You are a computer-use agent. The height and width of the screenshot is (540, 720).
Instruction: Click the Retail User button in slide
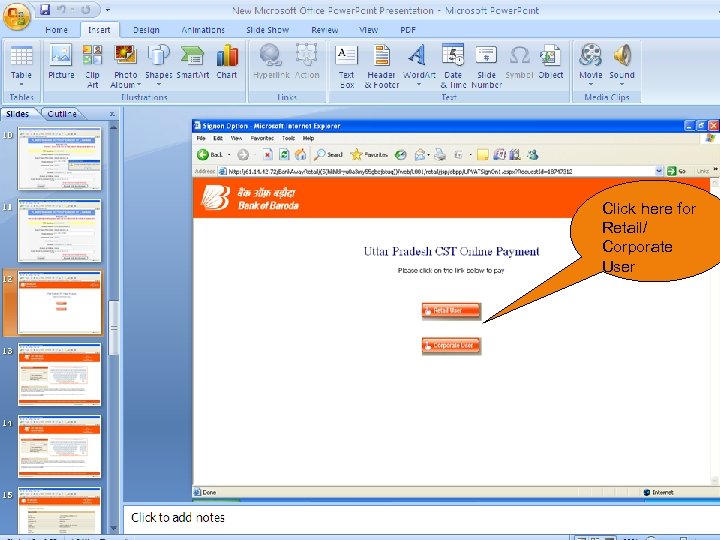[451, 310]
